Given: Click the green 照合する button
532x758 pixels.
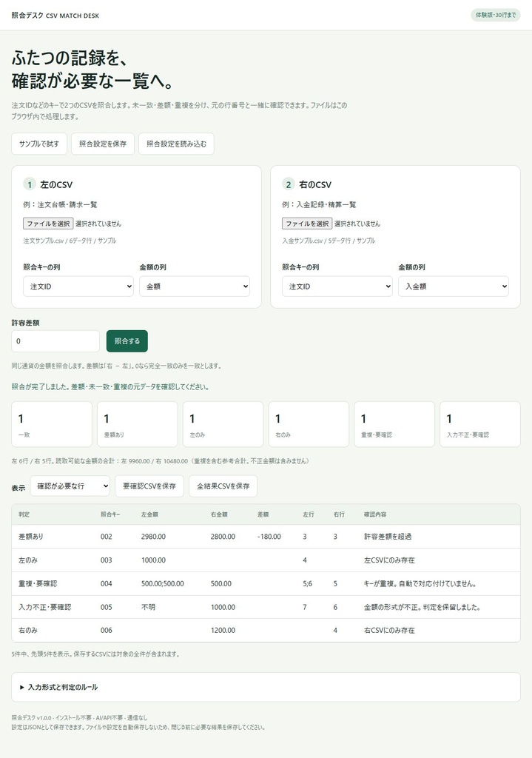Looking at the screenshot, I should click(x=127, y=341).
